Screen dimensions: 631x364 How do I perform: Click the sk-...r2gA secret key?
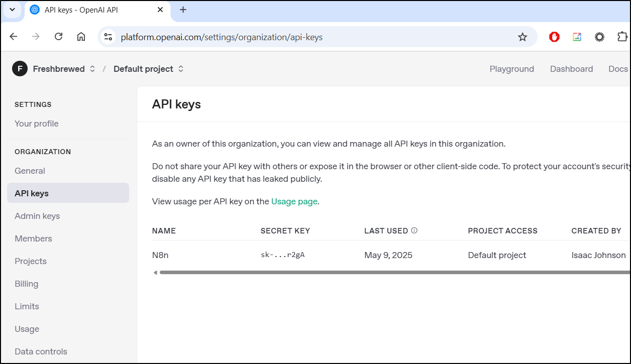tap(283, 255)
